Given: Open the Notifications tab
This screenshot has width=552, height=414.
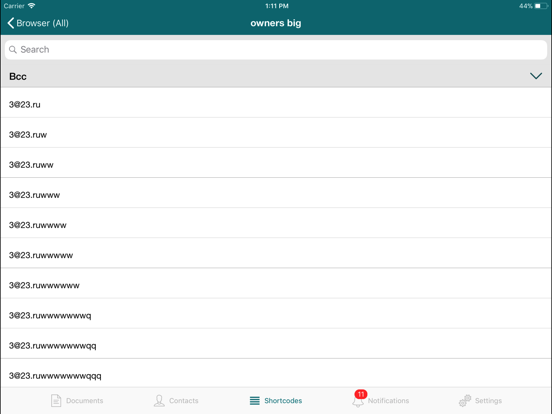Looking at the screenshot, I should pyautogui.click(x=380, y=400).
